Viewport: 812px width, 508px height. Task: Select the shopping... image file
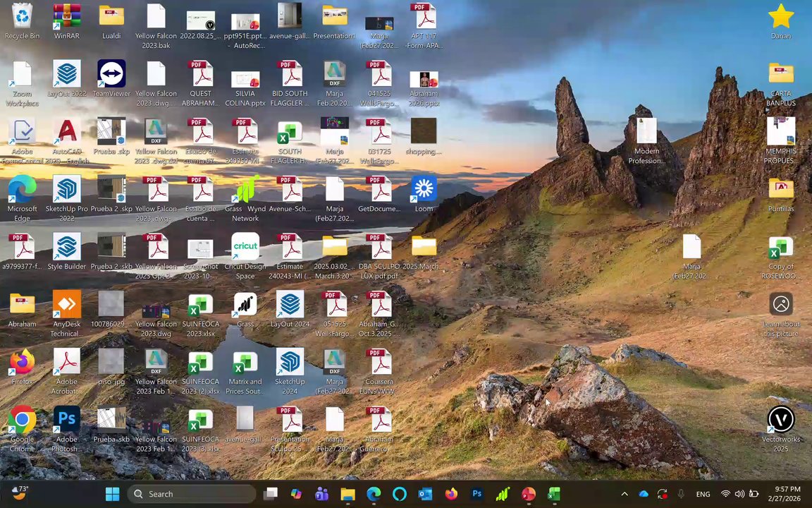[x=424, y=137]
